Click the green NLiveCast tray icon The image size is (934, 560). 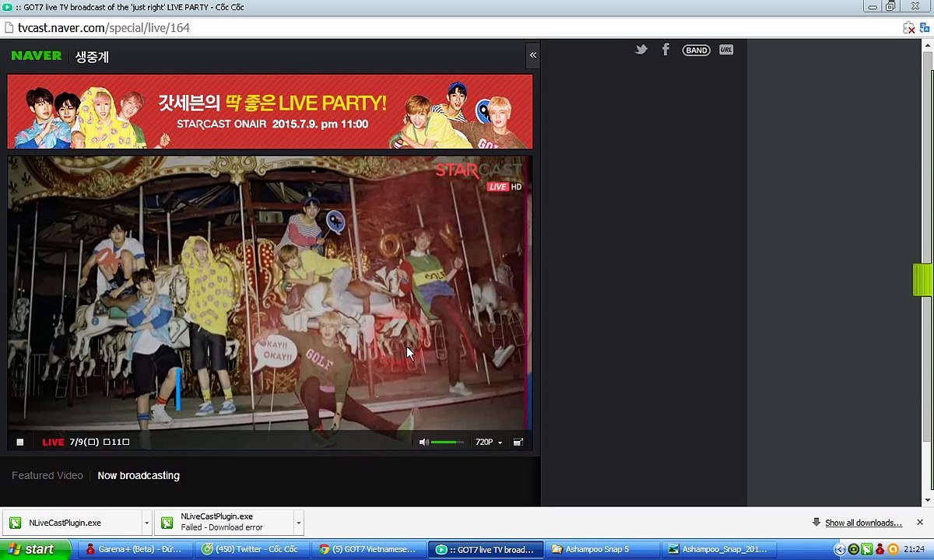866,549
